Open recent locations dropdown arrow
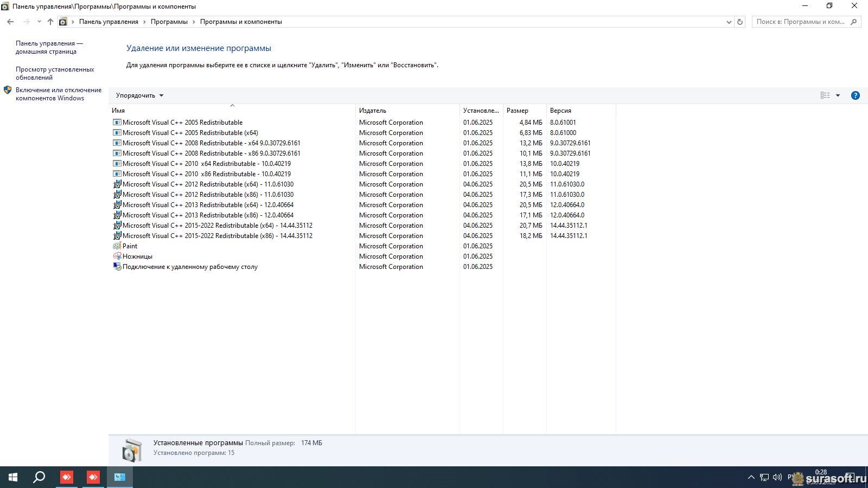Viewport: 868px width, 488px height. coord(39,22)
